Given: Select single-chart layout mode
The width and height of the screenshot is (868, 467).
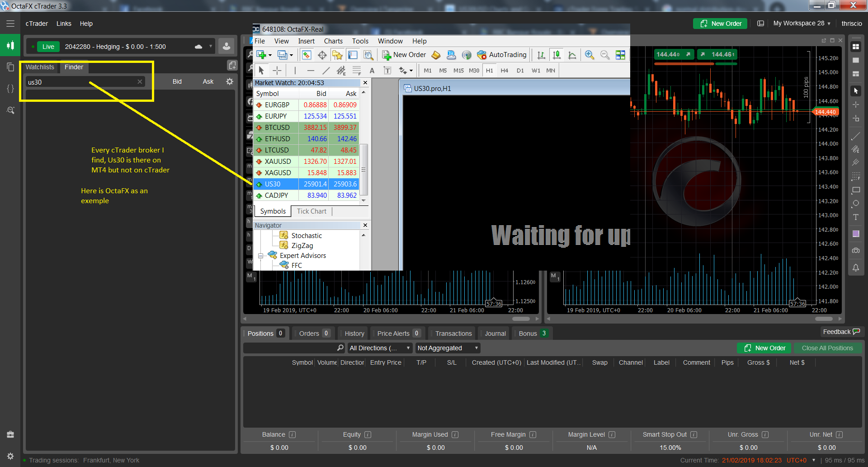Looking at the screenshot, I should pyautogui.click(x=856, y=60).
